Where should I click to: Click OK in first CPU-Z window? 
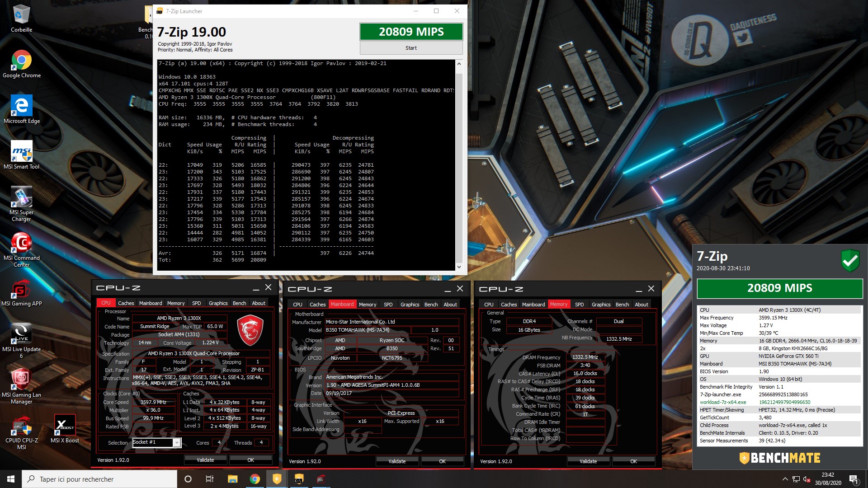[250, 460]
